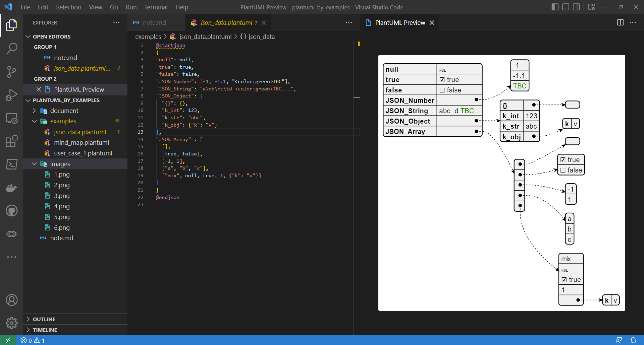644x345 pixels.
Task: Switch to the json_data.plantuml editor tab
Action: (228, 22)
